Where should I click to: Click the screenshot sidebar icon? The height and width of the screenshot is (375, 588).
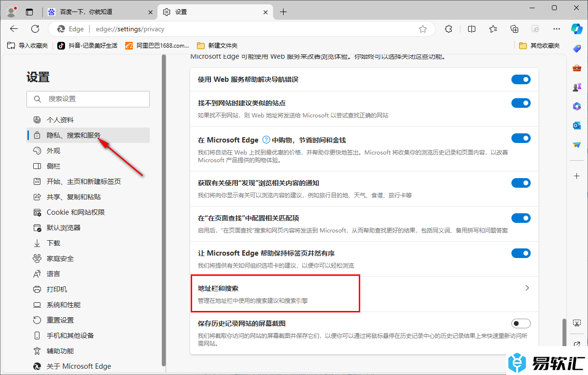pyautogui.click(x=577, y=323)
